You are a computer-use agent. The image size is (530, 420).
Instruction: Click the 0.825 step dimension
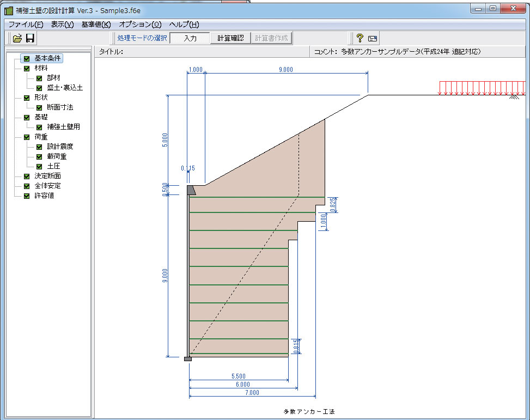pos(333,205)
